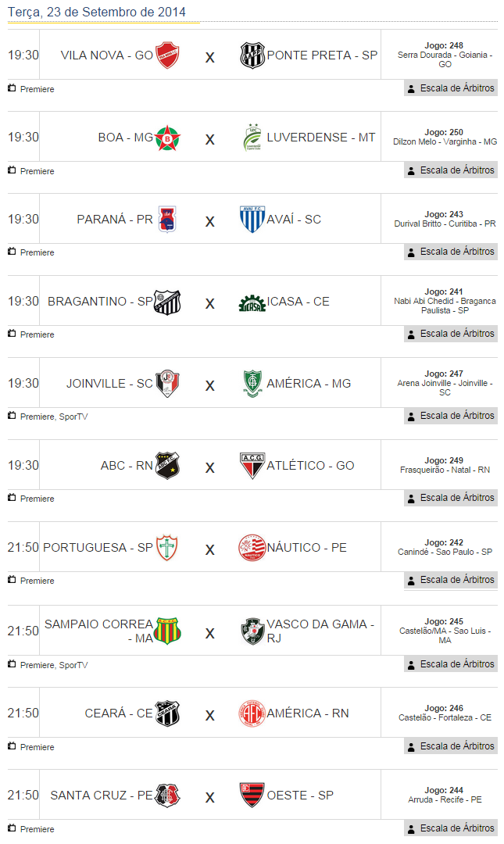Click the Náutico red striped crest
The image size is (504, 844).
(252, 548)
